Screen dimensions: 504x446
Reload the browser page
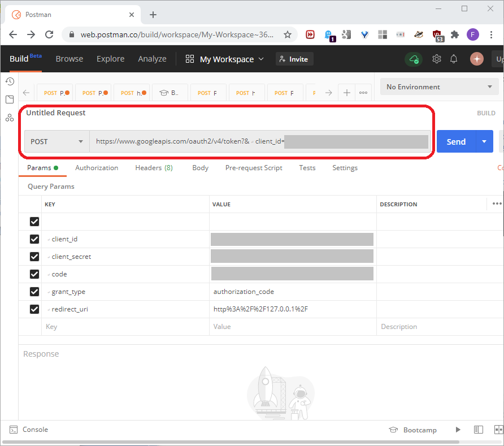pyautogui.click(x=49, y=34)
